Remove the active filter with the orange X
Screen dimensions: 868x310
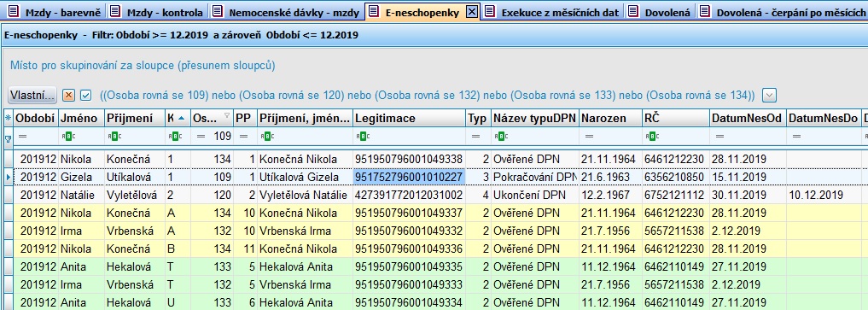[68, 95]
